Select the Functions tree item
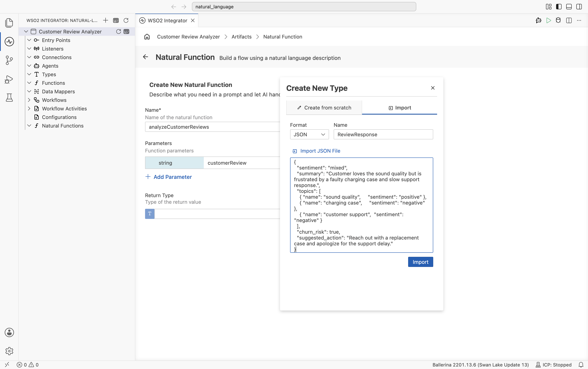The width and height of the screenshot is (588, 369). pyautogui.click(x=53, y=83)
